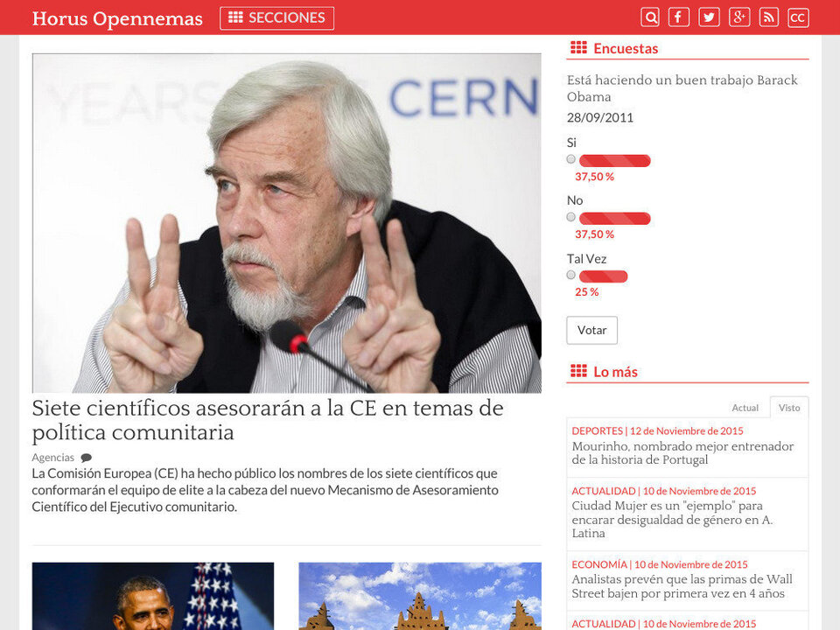
Task: Click the comments bubble icon beside Agencias
Action: click(86, 458)
